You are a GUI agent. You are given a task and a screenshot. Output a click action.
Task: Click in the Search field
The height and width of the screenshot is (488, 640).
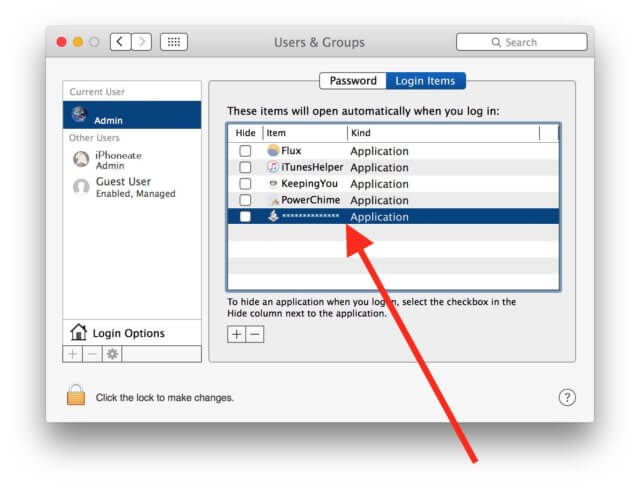(x=522, y=42)
